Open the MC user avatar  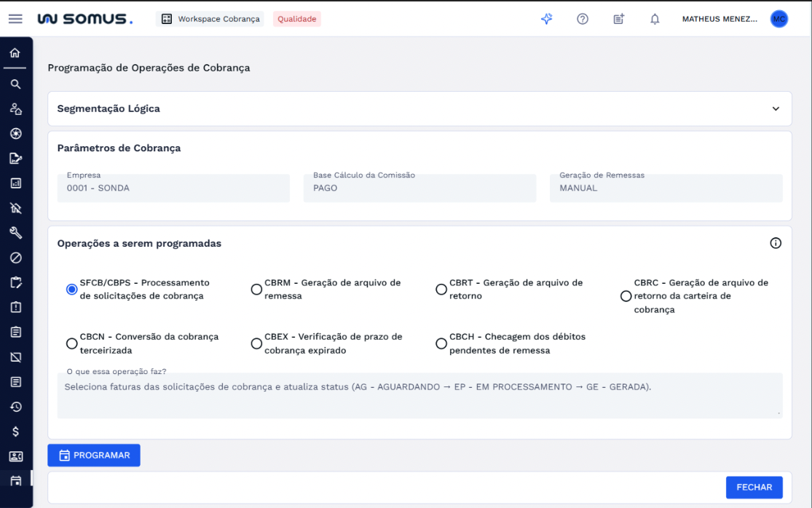pos(779,19)
